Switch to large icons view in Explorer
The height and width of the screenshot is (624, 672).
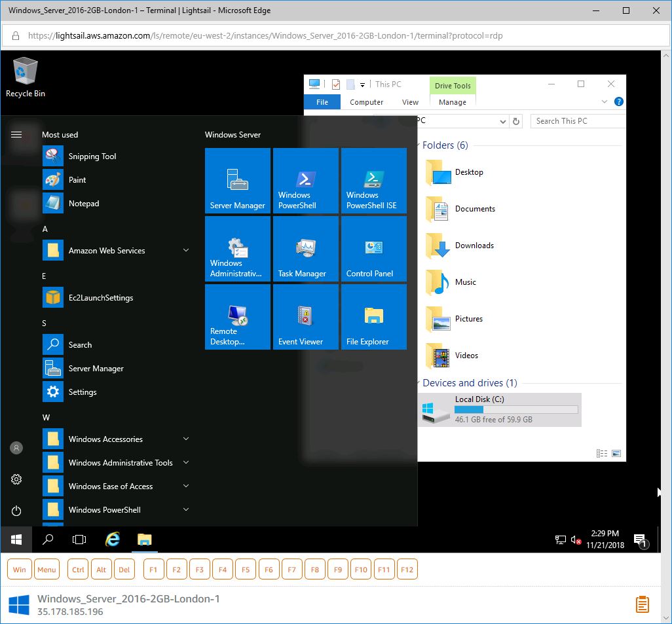click(616, 453)
